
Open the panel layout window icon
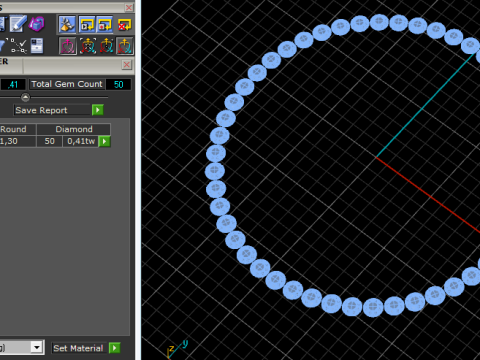pos(37,46)
